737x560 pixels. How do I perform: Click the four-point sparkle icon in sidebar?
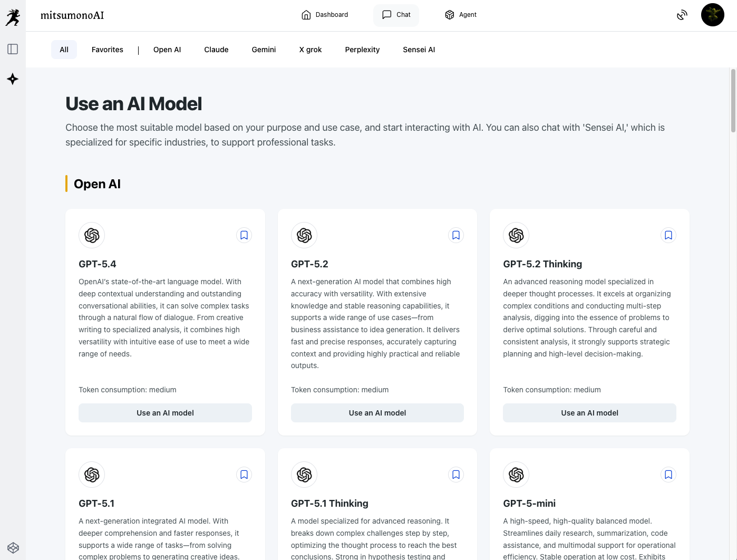pos(13,79)
